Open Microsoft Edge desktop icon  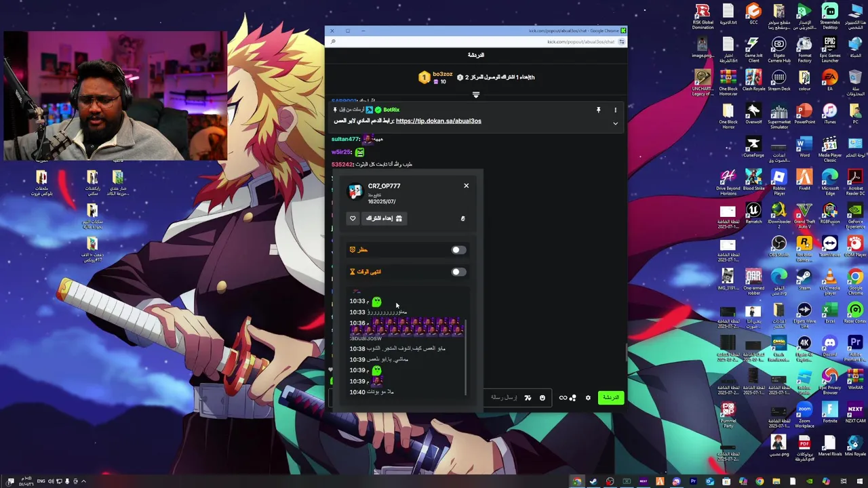(830, 182)
